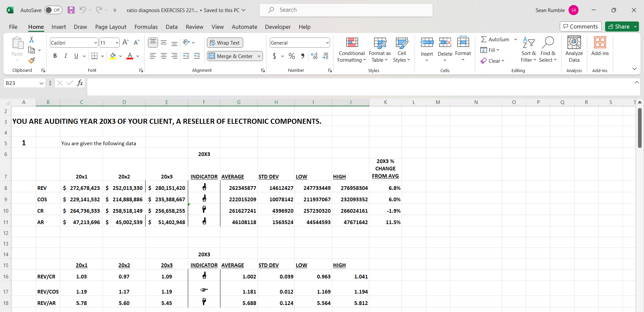Image resolution: width=644 pixels, height=312 pixels.
Task: Expand Merge & Center dropdown arrow
Action: click(259, 56)
